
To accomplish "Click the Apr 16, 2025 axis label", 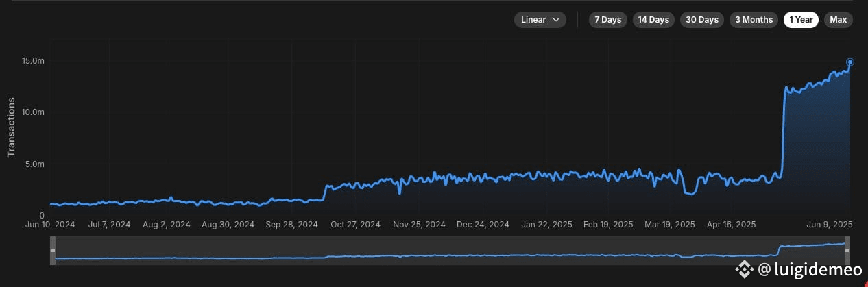I will point(731,224).
